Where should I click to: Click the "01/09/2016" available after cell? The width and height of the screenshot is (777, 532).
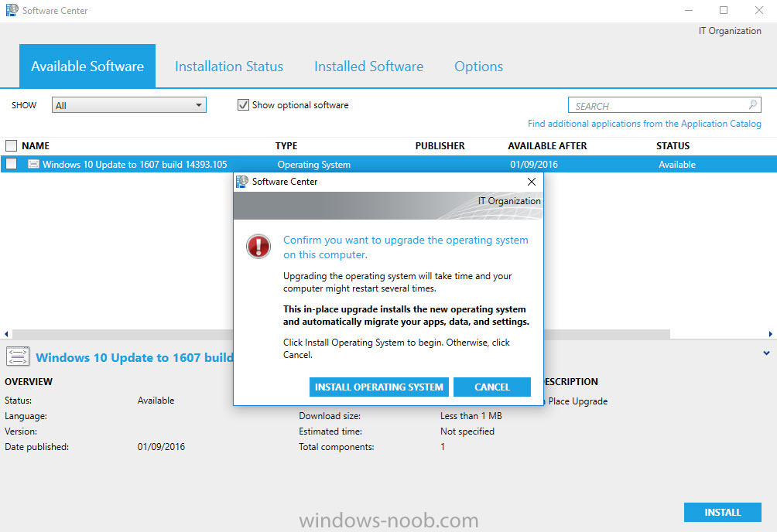coord(534,165)
